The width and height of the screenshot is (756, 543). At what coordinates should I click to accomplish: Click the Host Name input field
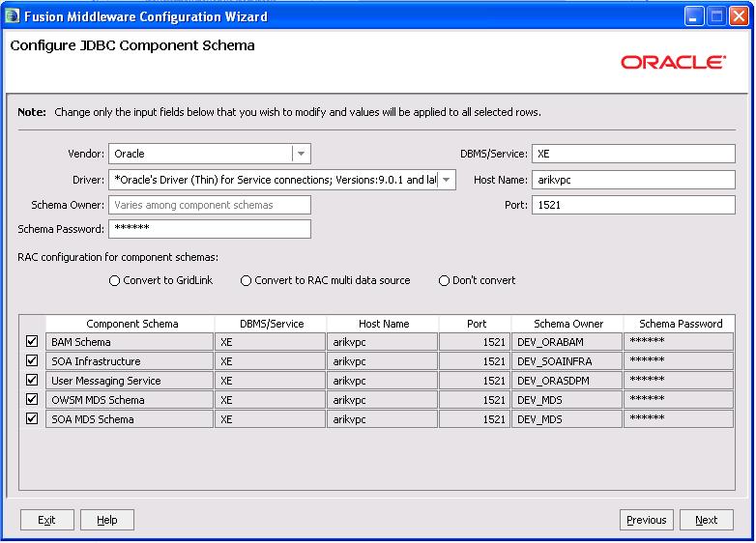point(632,180)
